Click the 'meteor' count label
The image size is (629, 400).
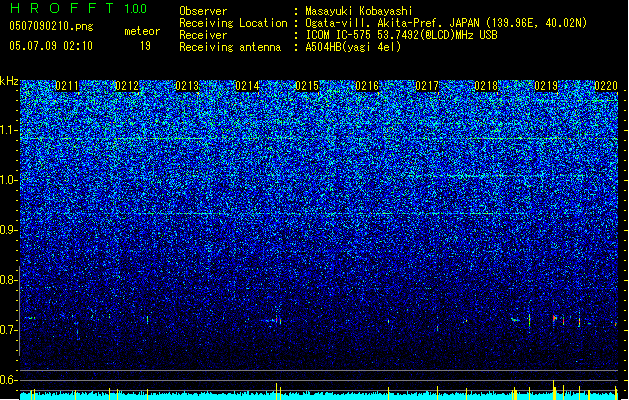[142, 31]
